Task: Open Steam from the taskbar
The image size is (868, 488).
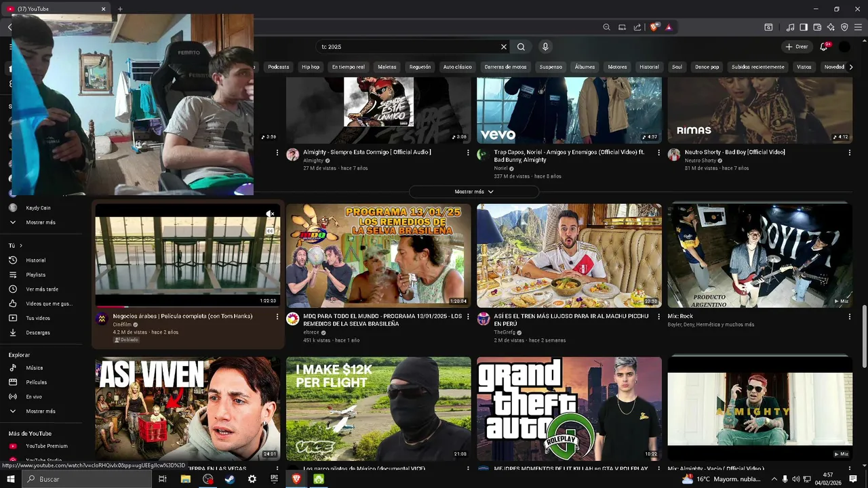Action: (230, 479)
